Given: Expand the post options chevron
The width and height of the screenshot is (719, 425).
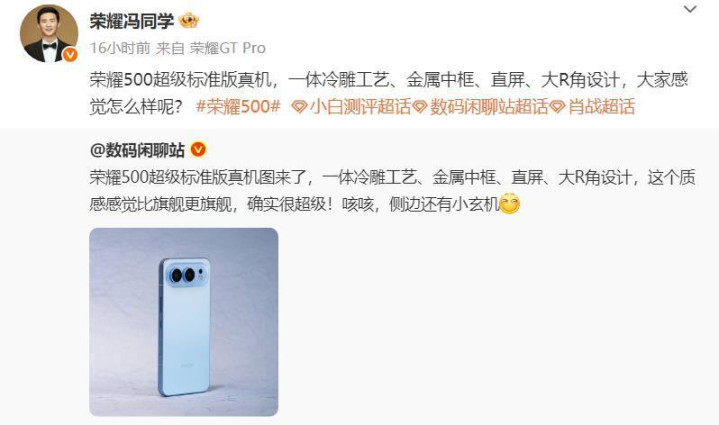Looking at the screenshot, I should tap(690, 9).
